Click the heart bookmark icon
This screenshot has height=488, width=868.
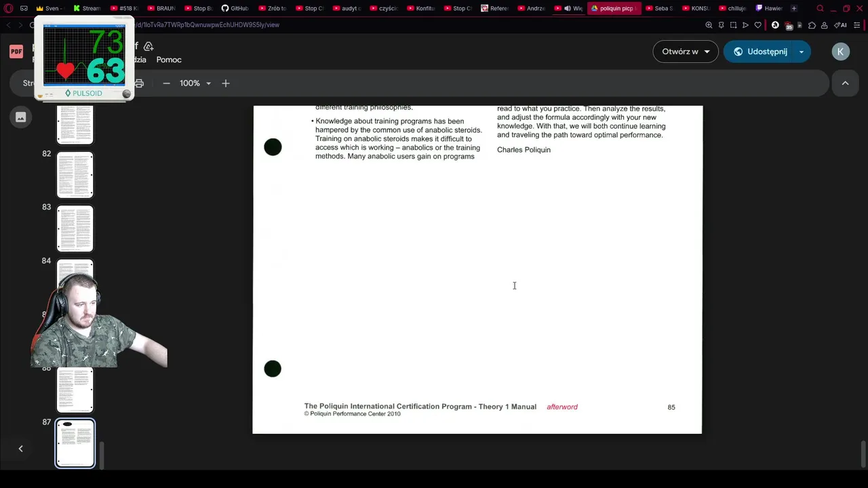(757, 25)
